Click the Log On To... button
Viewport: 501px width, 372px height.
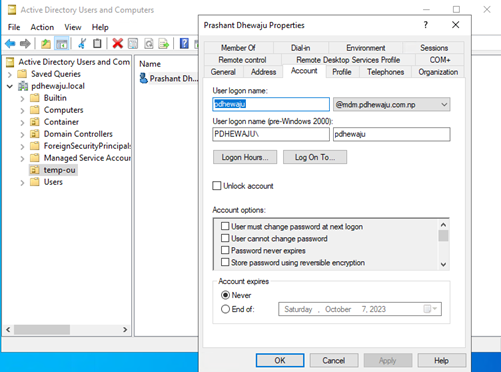[x=315, y=157]
